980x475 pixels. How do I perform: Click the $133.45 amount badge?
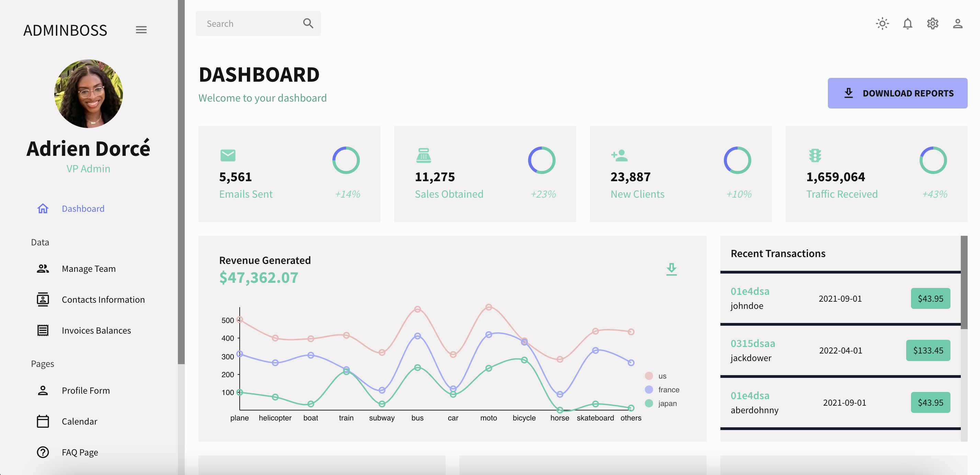tap(928, 350)
